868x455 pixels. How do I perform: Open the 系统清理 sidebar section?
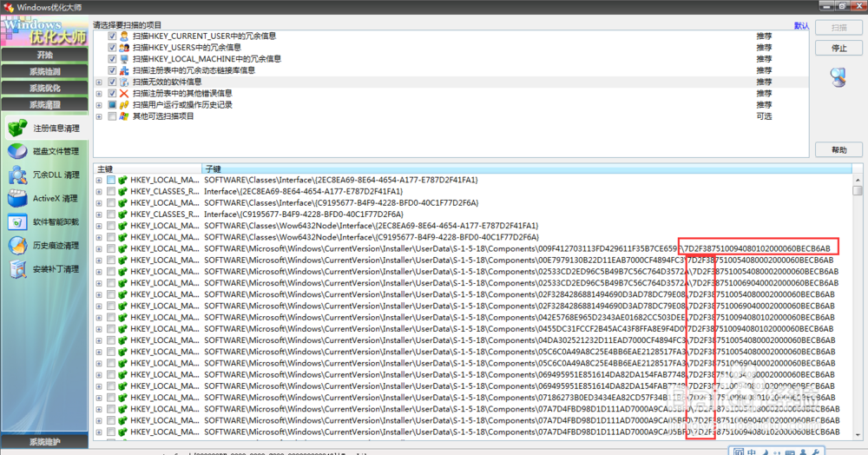coord(44,104)
